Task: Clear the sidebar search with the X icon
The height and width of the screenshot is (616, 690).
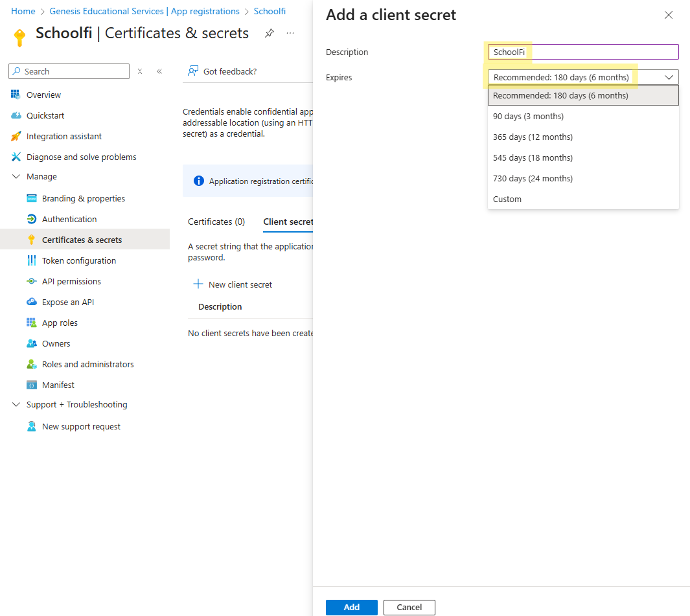Action: click(x=140, y=71)
